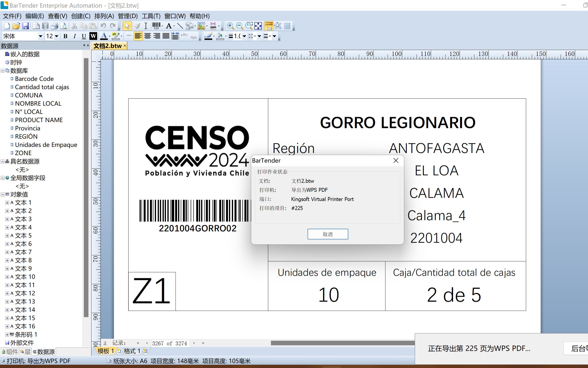This screenshot has width=588, height=368.
Task: Click the barcode creation tool icon
Action: click(156, 25)
